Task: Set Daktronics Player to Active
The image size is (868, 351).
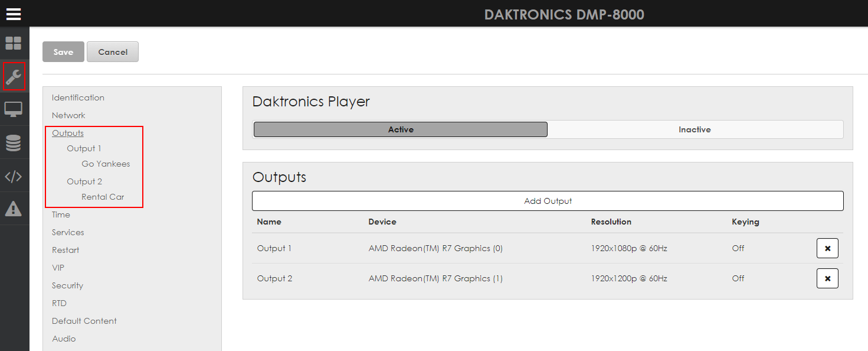Action: tap(401, 129)
